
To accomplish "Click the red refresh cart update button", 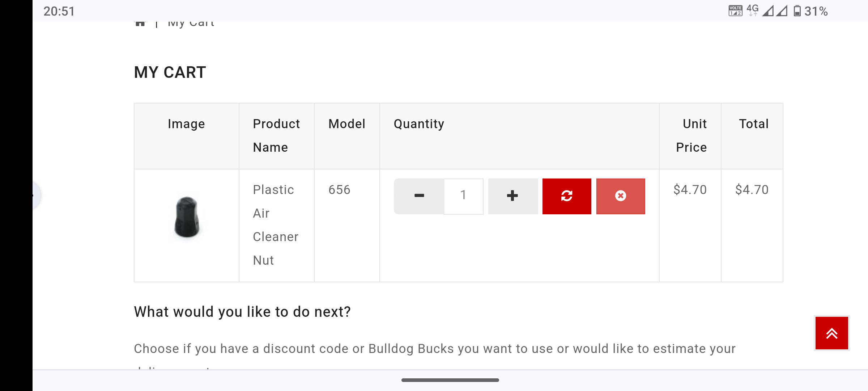I will (x=566, y=196).
